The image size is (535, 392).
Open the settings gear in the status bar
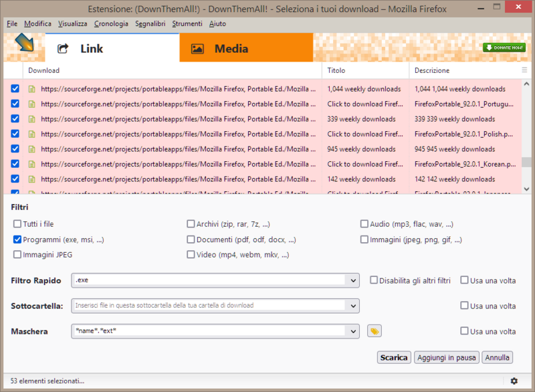coord(514,381)
